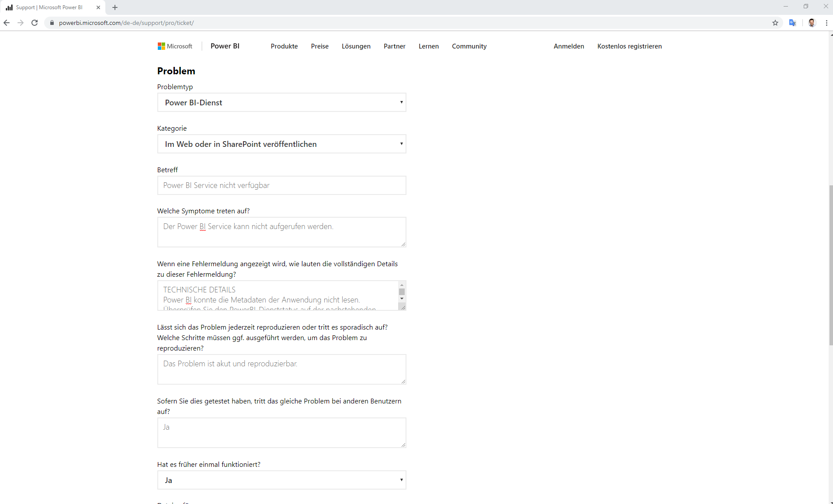This screenshot has width=833, height=504.
Task: Click the Symptome textarea resize handle
Action: pyautogui.click(x=403, y=244)
